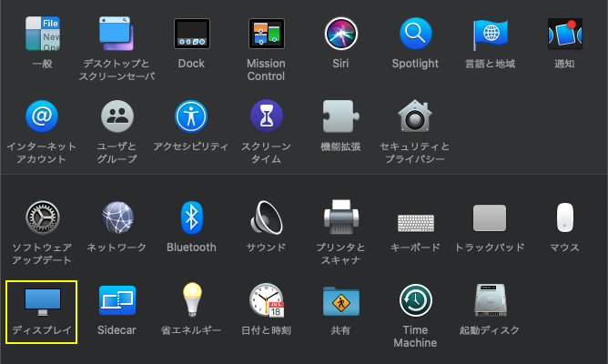Open Bluetooth preferences
Screen dimensions: 608x364
(x=191, y=217)
